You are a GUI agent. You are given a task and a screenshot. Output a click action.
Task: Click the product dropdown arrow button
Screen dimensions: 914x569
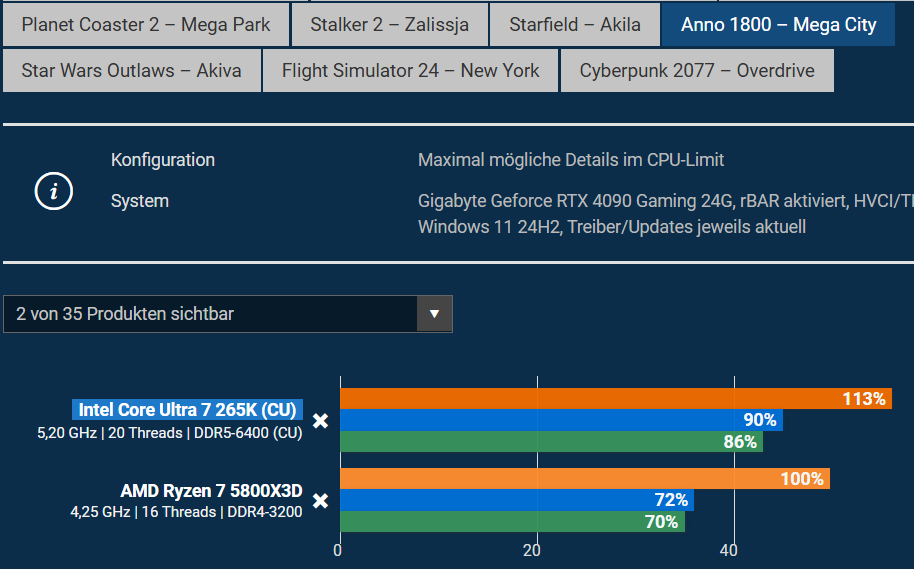[x=434, y=314]
